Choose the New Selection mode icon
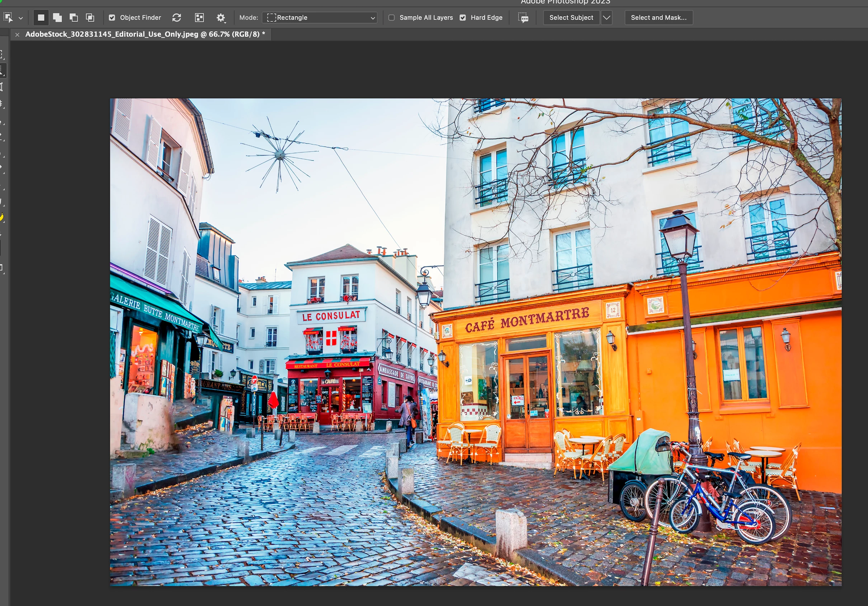 tap(41, 17)
